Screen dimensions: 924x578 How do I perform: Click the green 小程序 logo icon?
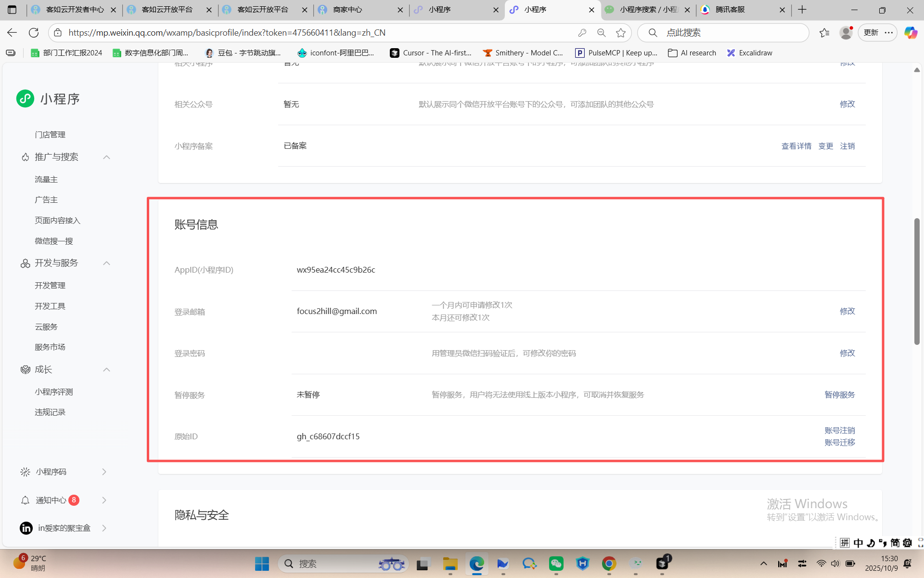(x=25, y=99)
